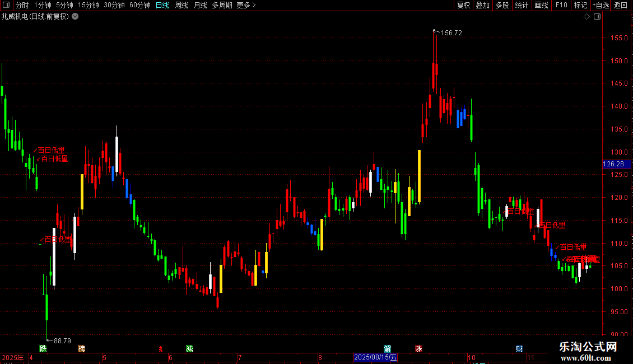Open the 复权 adjustment menu

coord(463,5)
